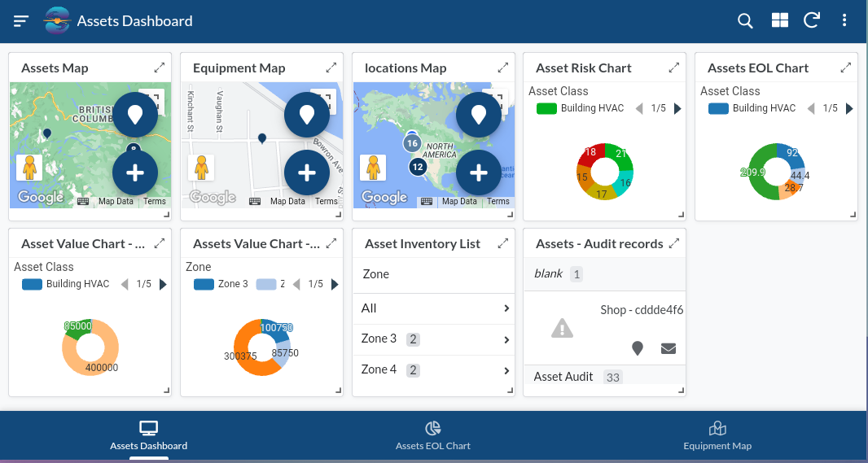Expand the Asset Risk Chart widget
The width and height of the screenshot is (868, 463).
pyautogui.click(x=673, y=68)
